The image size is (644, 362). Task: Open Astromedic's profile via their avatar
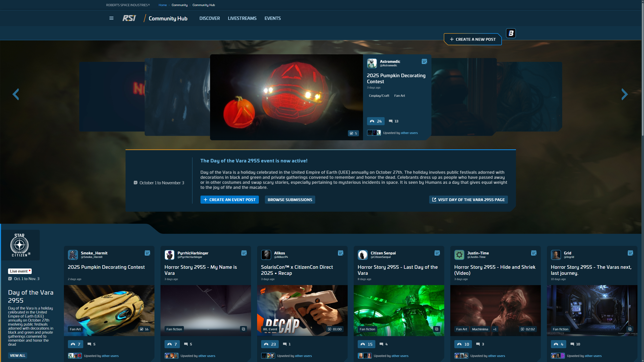[372, 63]
